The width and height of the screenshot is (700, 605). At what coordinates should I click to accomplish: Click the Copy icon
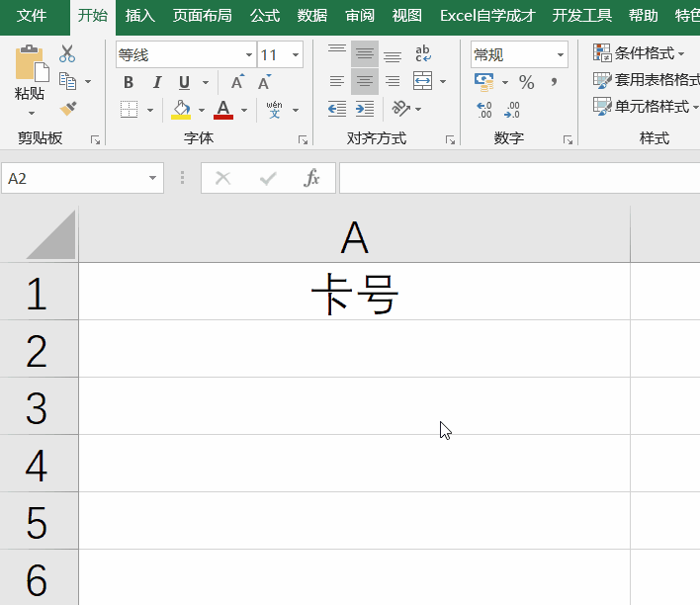coord(68,81)
